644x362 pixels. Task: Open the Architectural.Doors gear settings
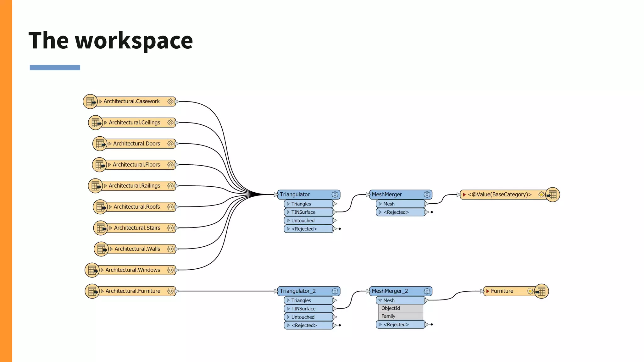point(170,144)
